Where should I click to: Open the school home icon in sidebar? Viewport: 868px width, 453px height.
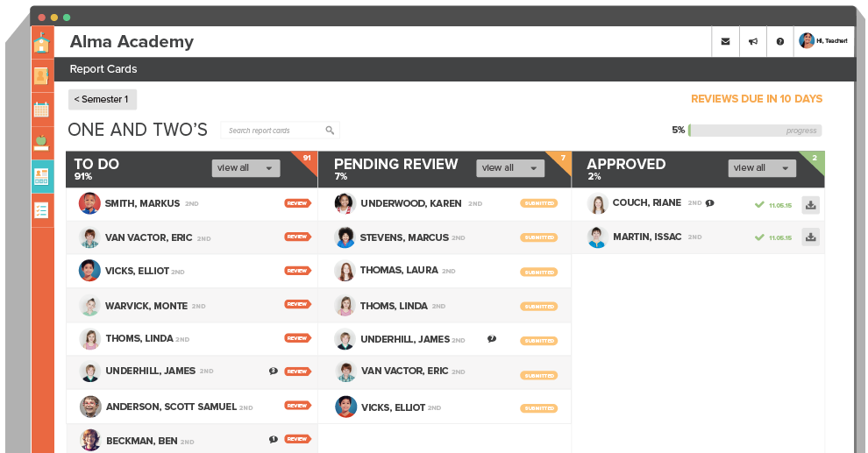coord(41,43)
